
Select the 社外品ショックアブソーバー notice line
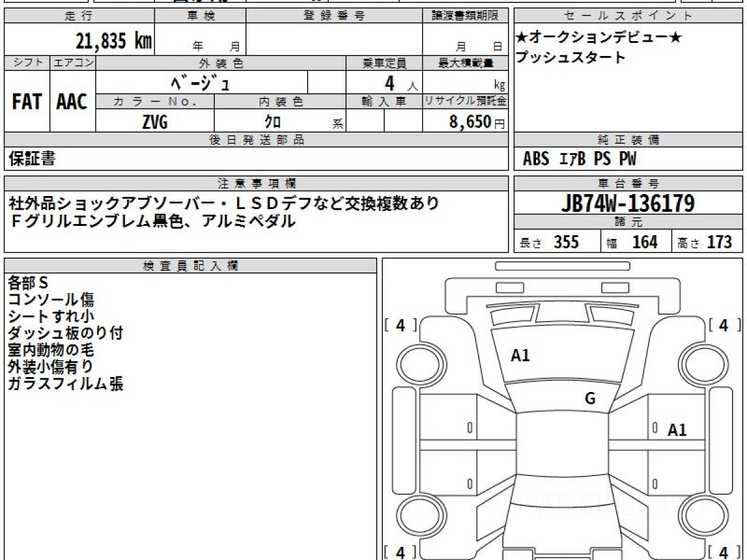(223, 203)
